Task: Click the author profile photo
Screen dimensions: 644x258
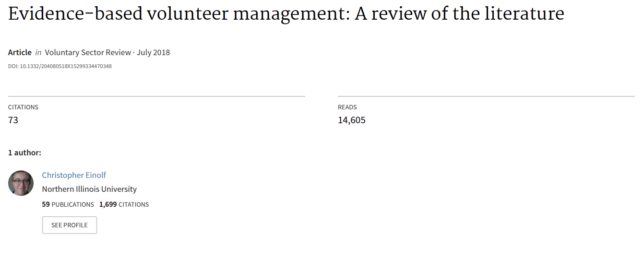Action: (x=21, y=183)
